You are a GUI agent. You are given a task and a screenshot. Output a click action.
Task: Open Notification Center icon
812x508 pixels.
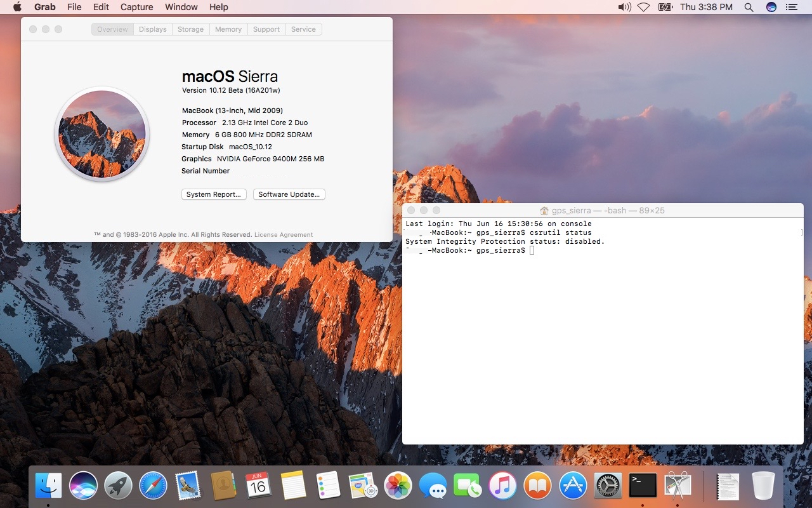[791, 7]
